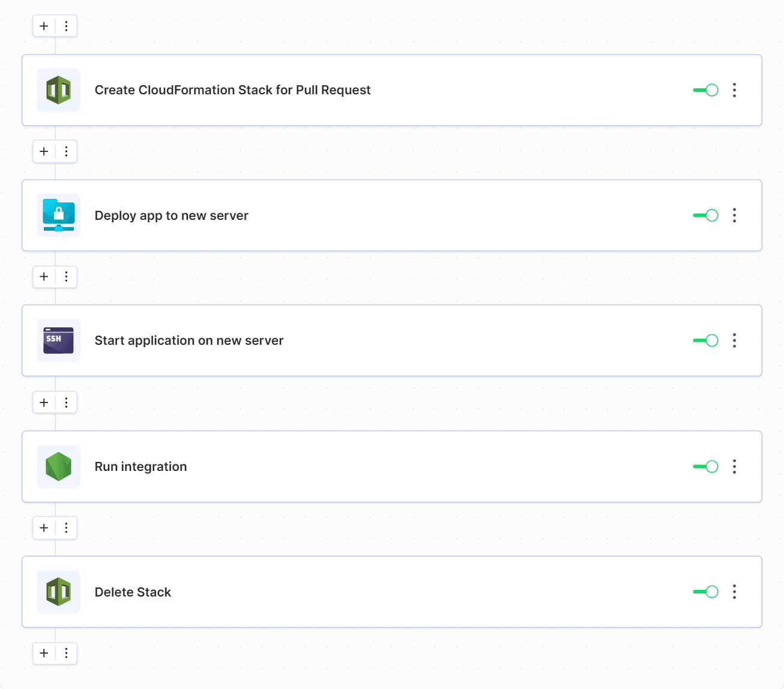Disable the Create CloudFormation Stack for Pull Request action
The image size is (784, 689).
706,90
